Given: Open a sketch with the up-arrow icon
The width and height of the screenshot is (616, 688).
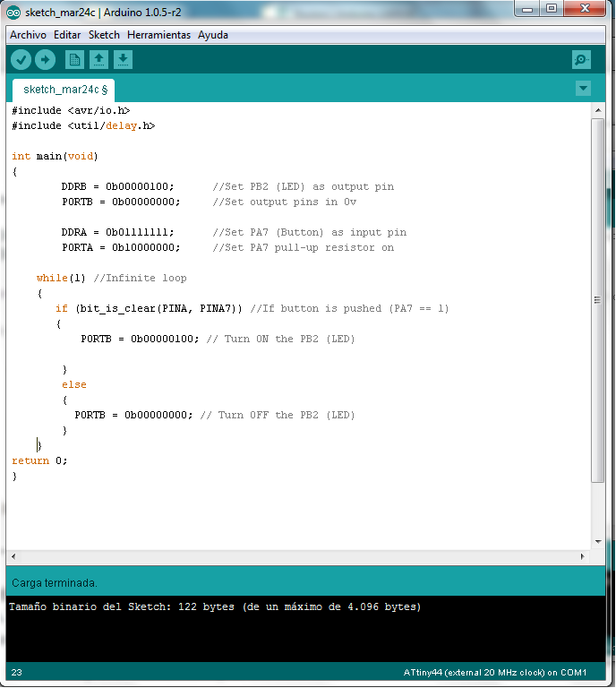Looking at the screenshot, I should [x=99, y=60].
